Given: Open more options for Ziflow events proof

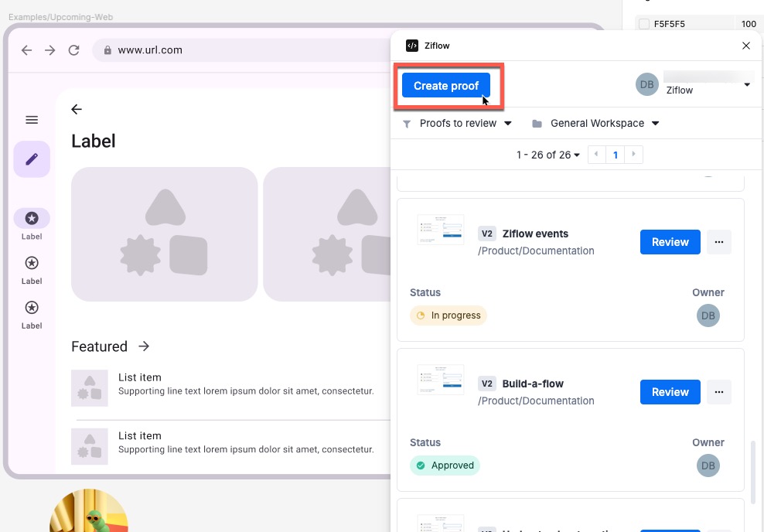Looking at the screenshot, I should point(719,242).
